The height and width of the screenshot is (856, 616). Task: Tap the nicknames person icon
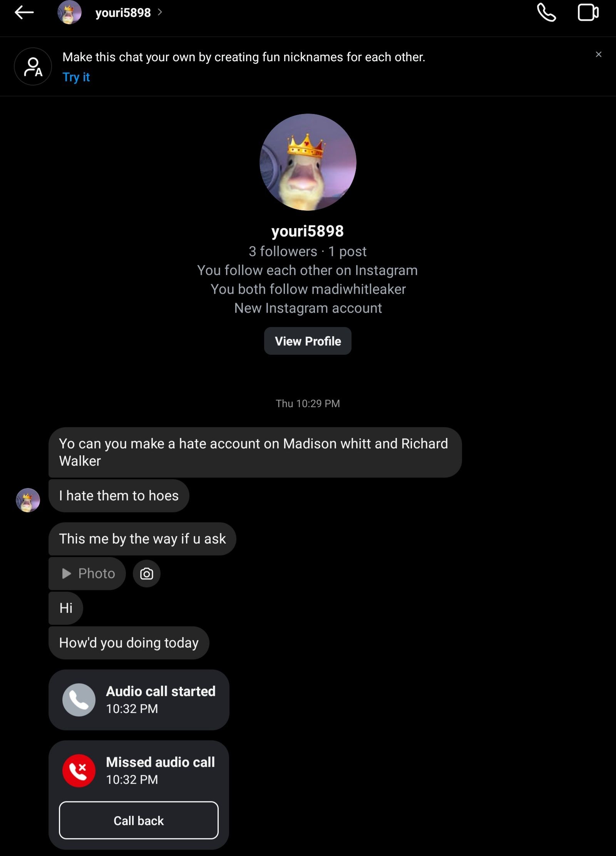coord(33,67)
